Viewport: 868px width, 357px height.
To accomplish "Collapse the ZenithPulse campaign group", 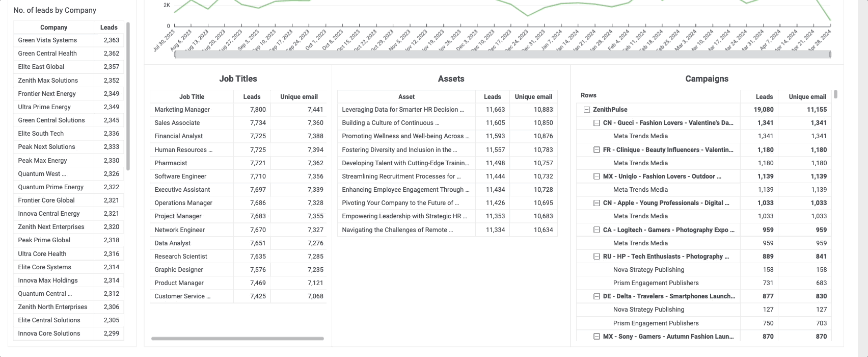I will [586, 110].
